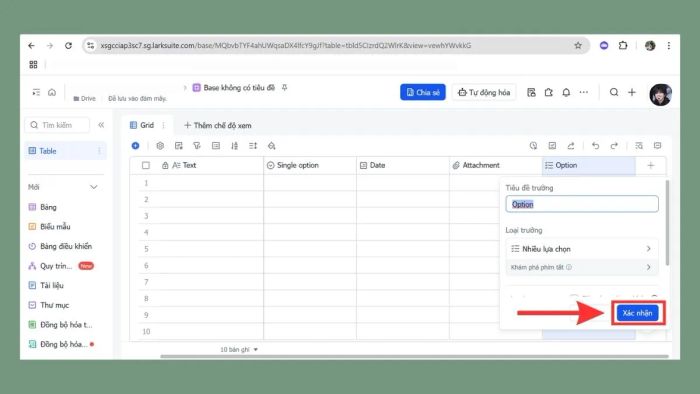Viewport: 700px width, 394px height.
Task: Switch to the Grid view tab
Action: point(142,125)
